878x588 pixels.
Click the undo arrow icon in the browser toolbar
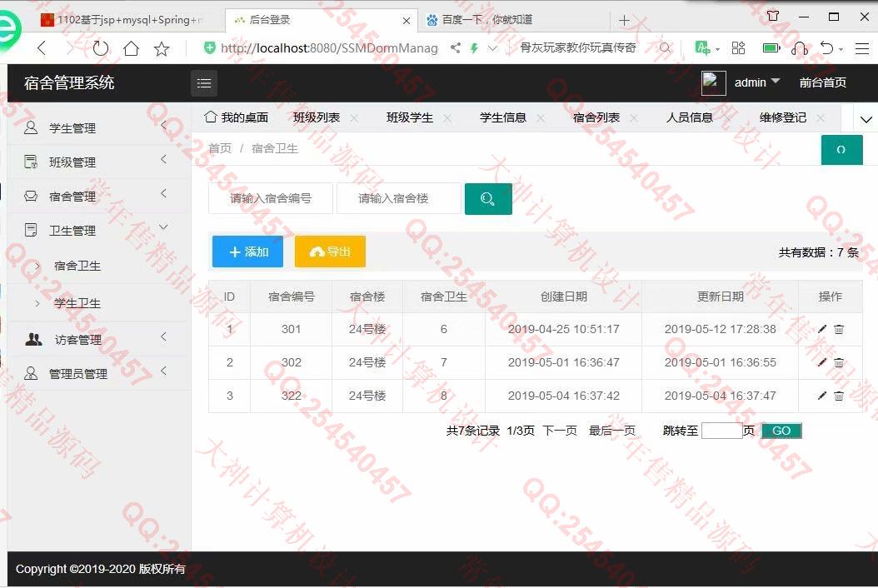(827, 48)
